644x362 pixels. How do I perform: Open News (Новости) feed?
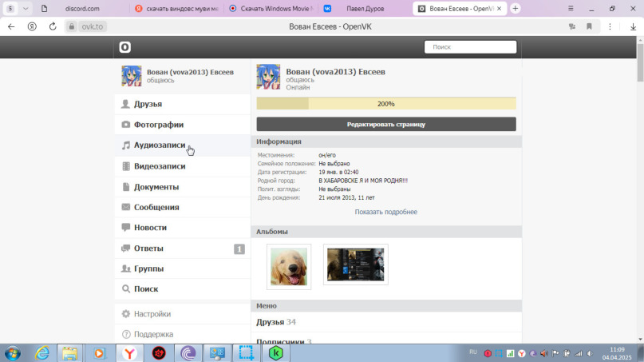click(x=150, y=228)
